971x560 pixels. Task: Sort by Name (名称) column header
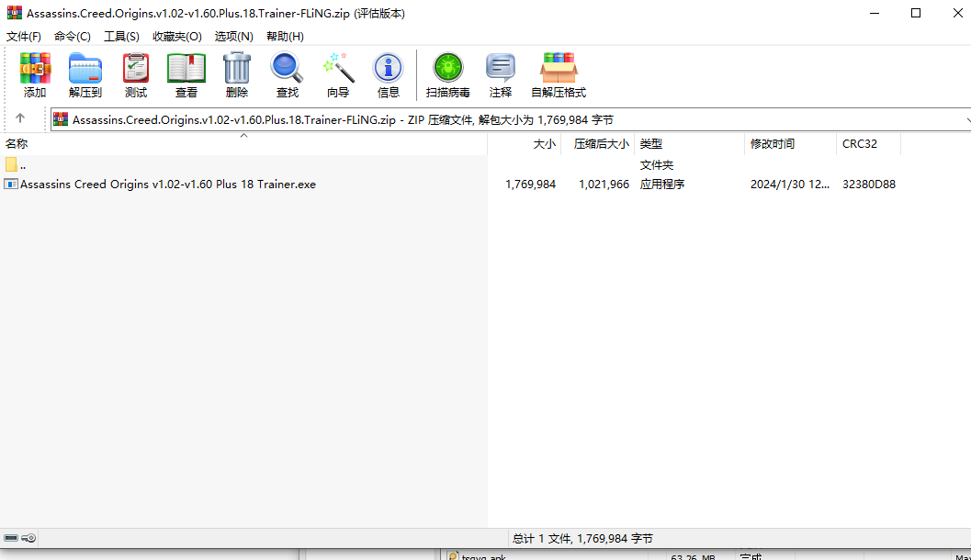(243, 143)
